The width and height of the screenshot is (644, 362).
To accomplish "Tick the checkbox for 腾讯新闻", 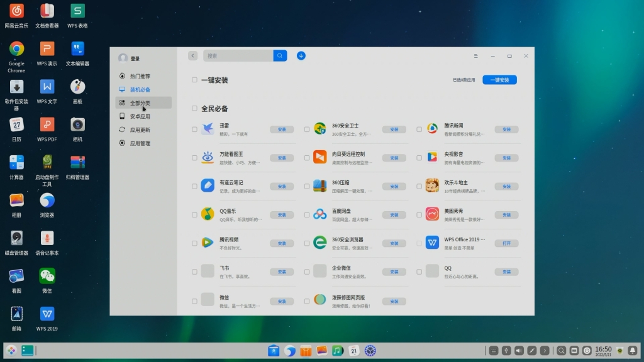I will tap(419, 129).
